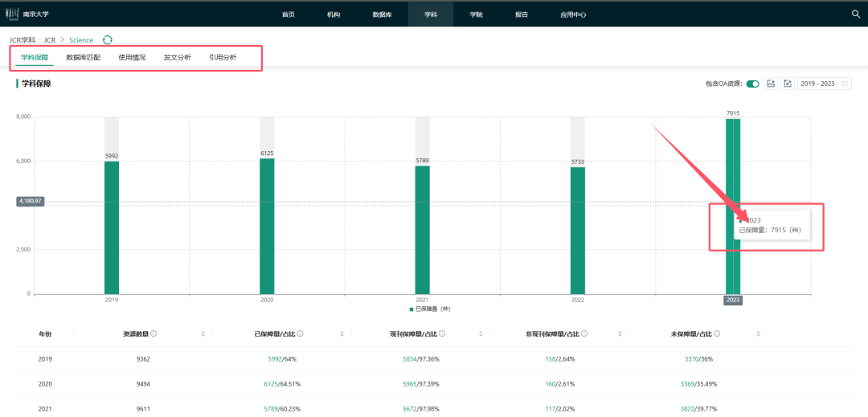Switch to the 发文分析 tab
This screenshot has width=868, height=417.
pos(177,58)
